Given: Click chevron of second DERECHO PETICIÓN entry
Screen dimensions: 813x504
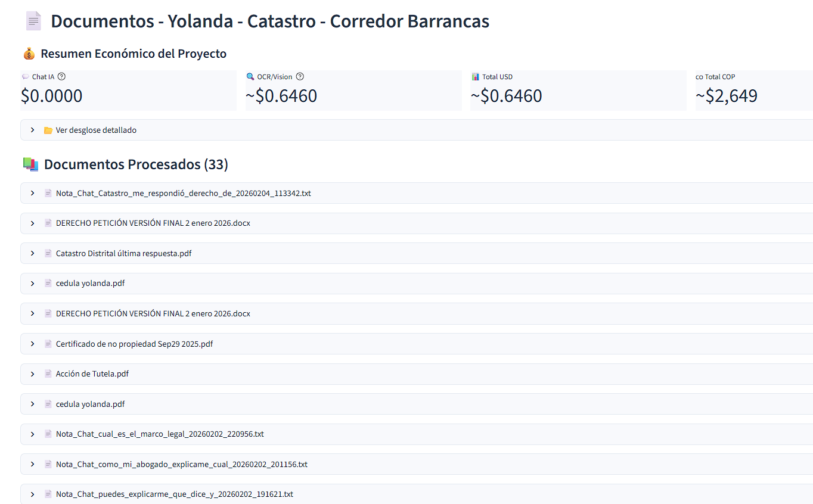Looking at the screenshot, I should (33, 314).
